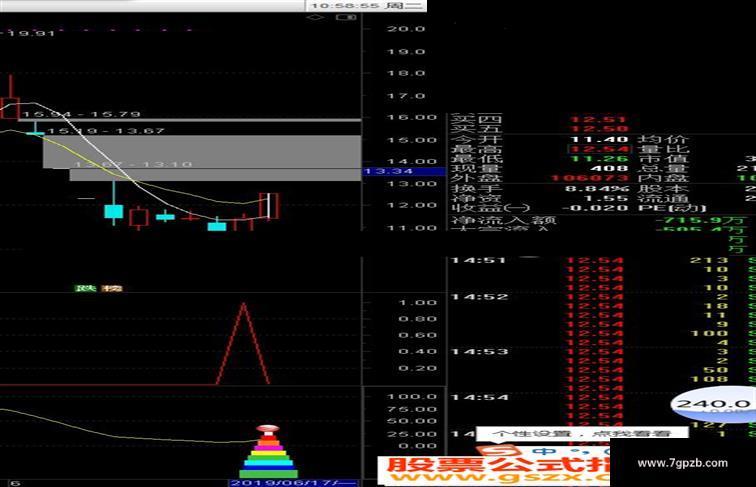Click the 收益(一) value -0.020
The height and width of the screenshot is (487, 756).
tap(594, 208)
